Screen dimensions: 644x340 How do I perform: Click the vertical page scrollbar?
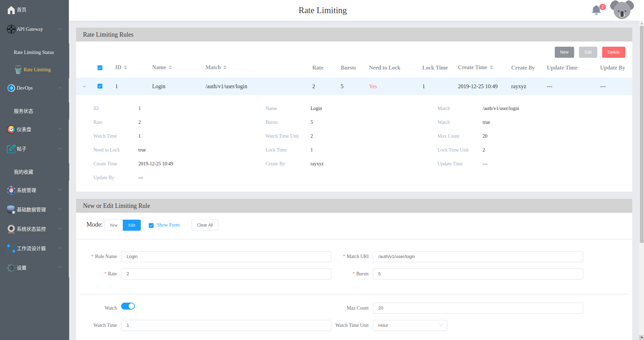[642, 135]
